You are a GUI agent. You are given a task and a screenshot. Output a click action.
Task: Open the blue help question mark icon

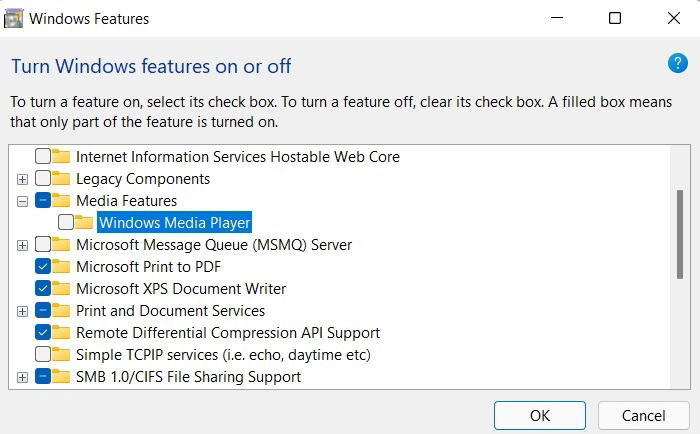pos(677,63)
